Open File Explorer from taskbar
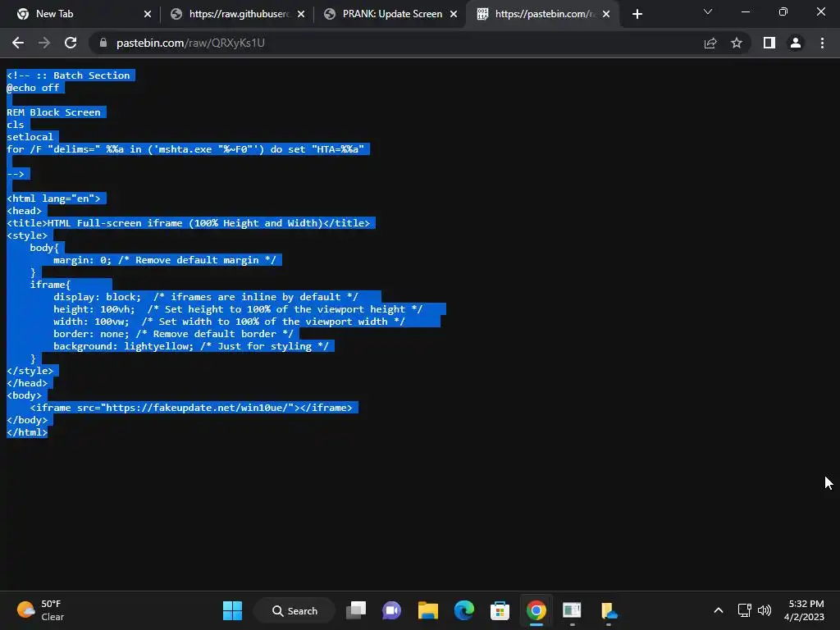 [x=428, y=610]
